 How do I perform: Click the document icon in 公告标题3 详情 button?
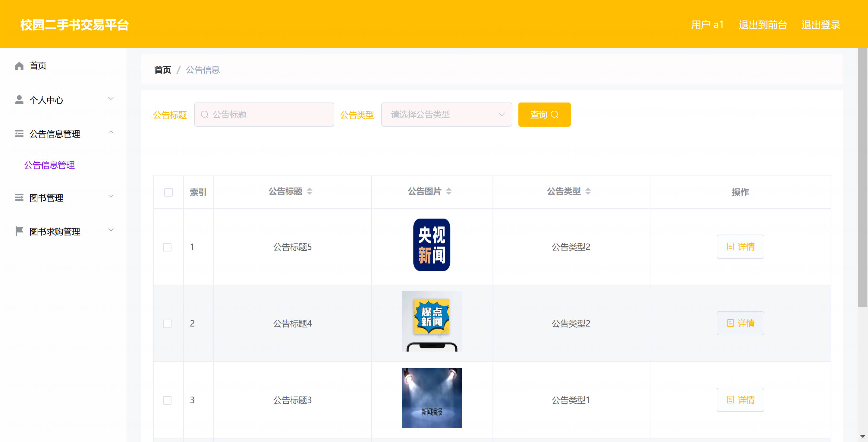click(730, 400)
